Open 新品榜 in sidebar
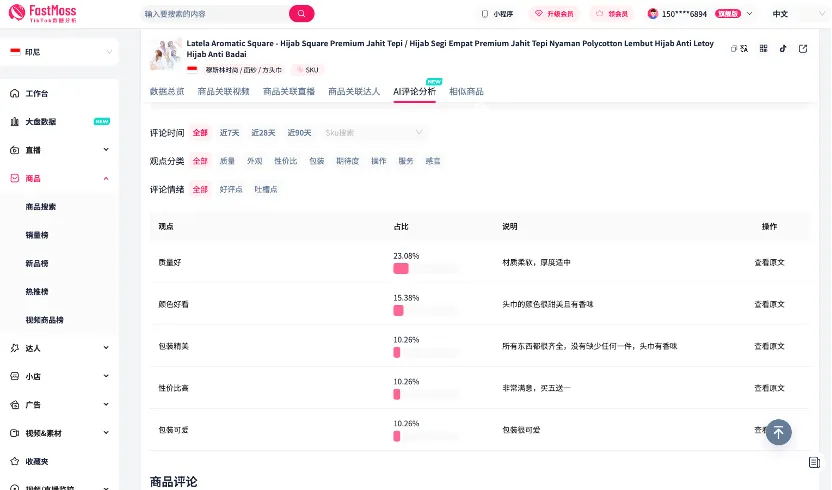 tap(37, 263)
